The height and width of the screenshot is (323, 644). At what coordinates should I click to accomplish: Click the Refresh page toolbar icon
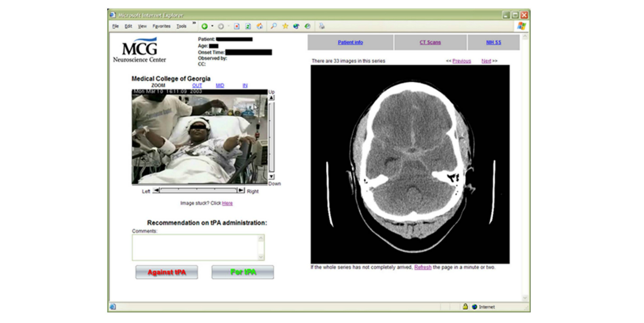coord(248,26)
